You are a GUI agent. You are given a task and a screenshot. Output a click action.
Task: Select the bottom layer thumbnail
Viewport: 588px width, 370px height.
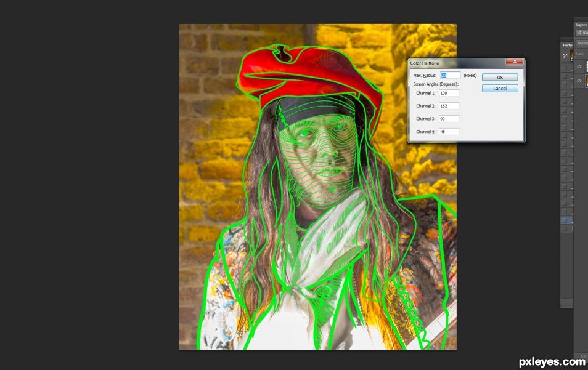pyautogui.click(x=586, y=81)
